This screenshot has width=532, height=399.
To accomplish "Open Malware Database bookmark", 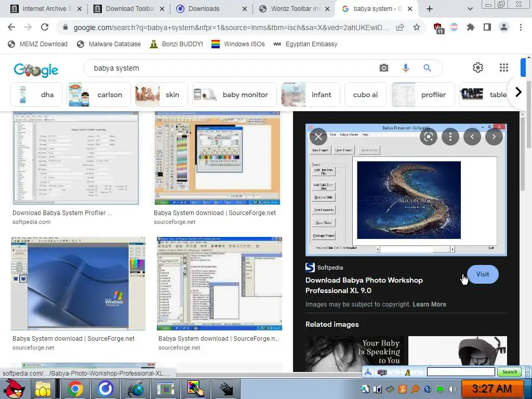I will pyautogui.click(x=109, y=44).
